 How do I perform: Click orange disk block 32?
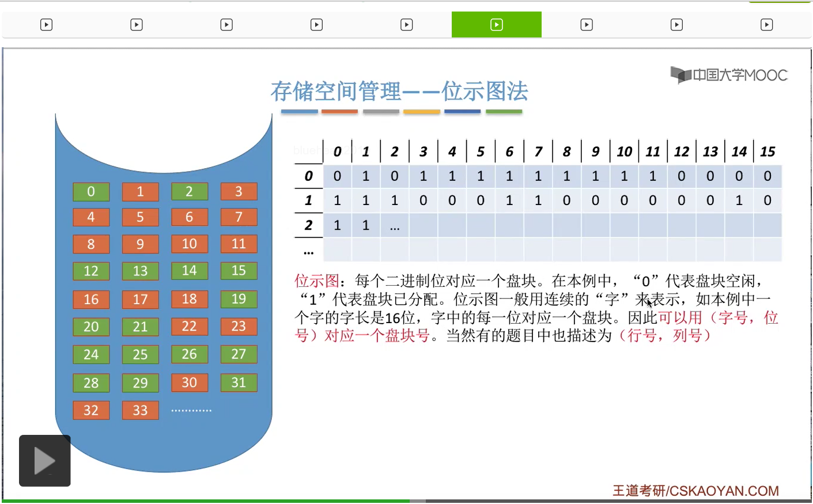tap(91, 410)
